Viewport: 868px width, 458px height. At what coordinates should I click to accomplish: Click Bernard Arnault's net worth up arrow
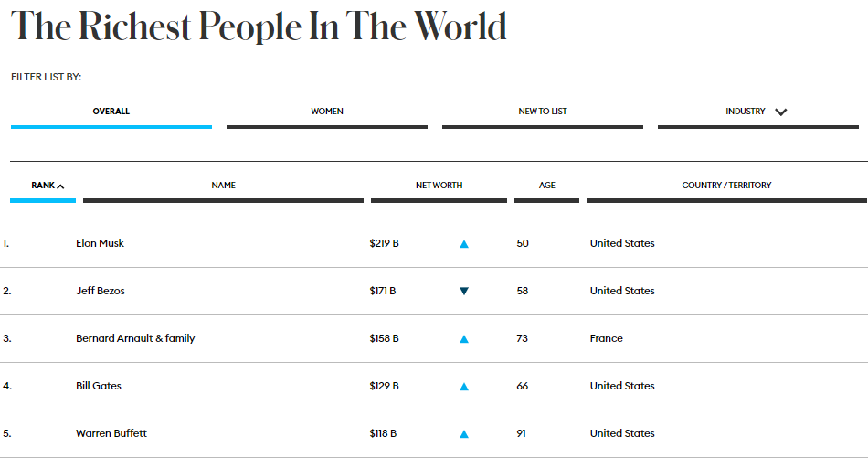coord(464,339)
